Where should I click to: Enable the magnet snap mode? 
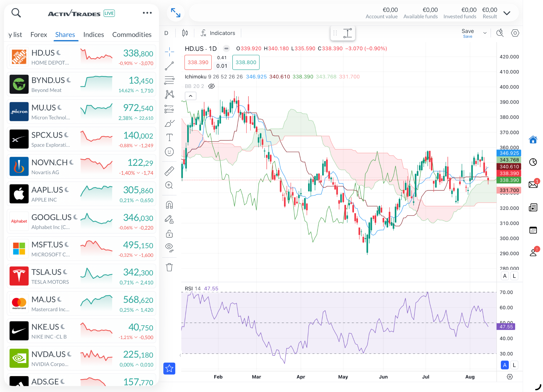(169, 205)
